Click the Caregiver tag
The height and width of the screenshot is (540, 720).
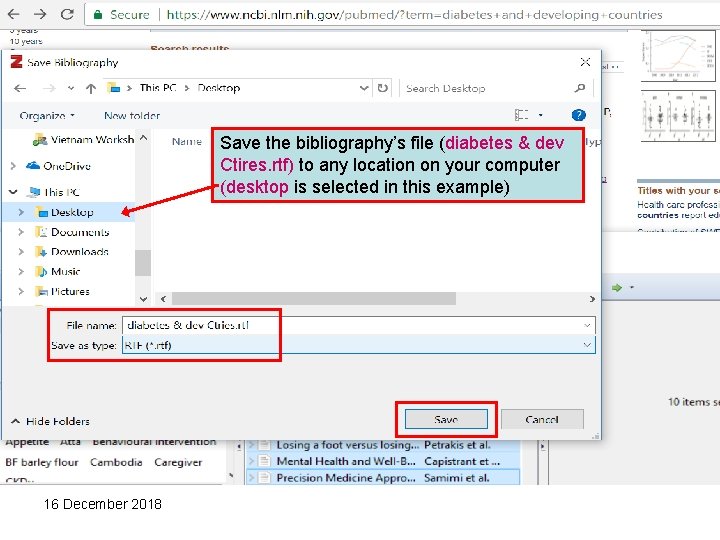coord(178,462)
